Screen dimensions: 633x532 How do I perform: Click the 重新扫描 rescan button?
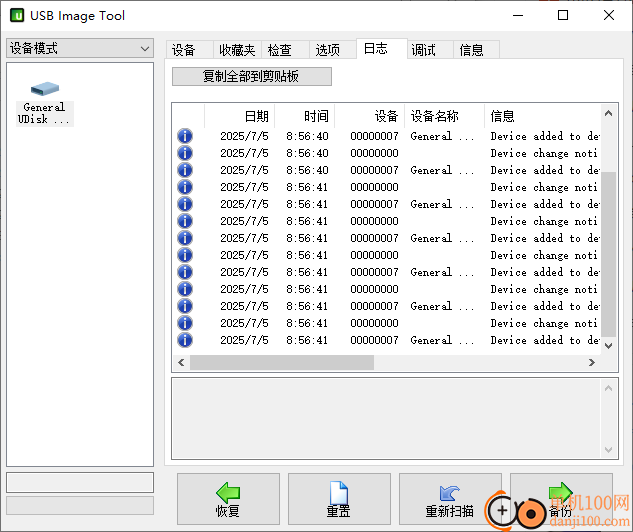[450, 499]
